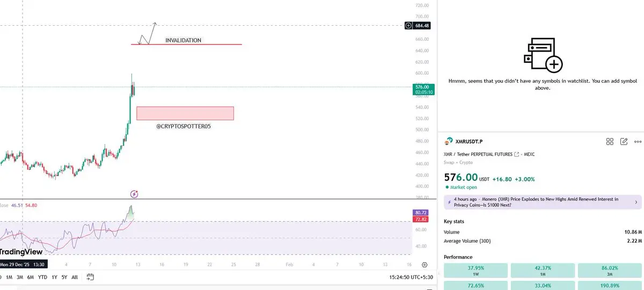This screenshot has height=290, width=644.
Task: Select the YTD time range
Action: 43,277
